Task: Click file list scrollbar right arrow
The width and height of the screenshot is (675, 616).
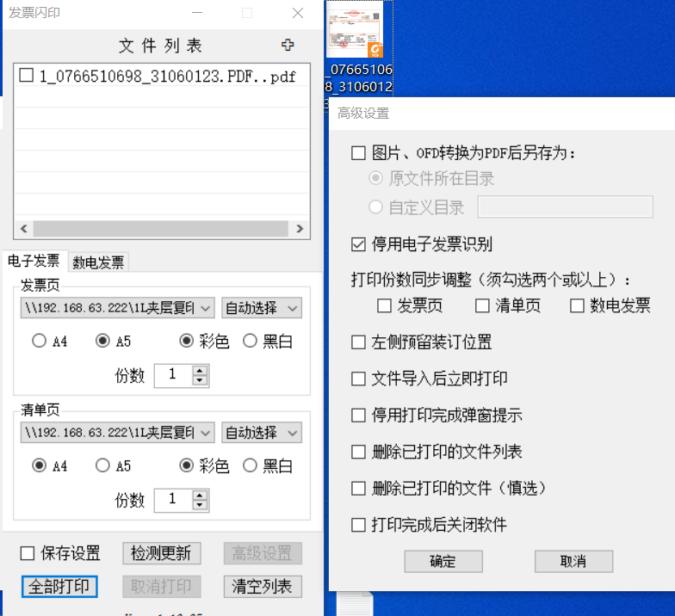Action: pos(300,229)
